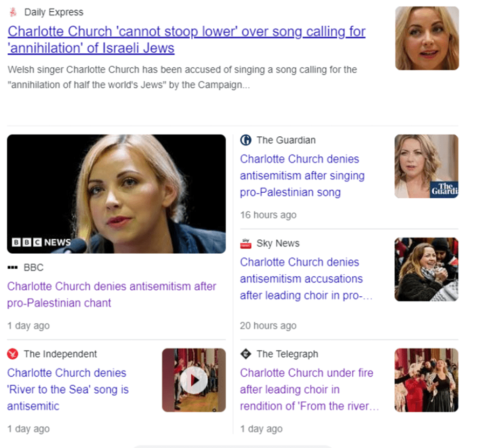482x448 pixels.
Task: Click the Sky News article thumbnail
Action: (426, 269)
